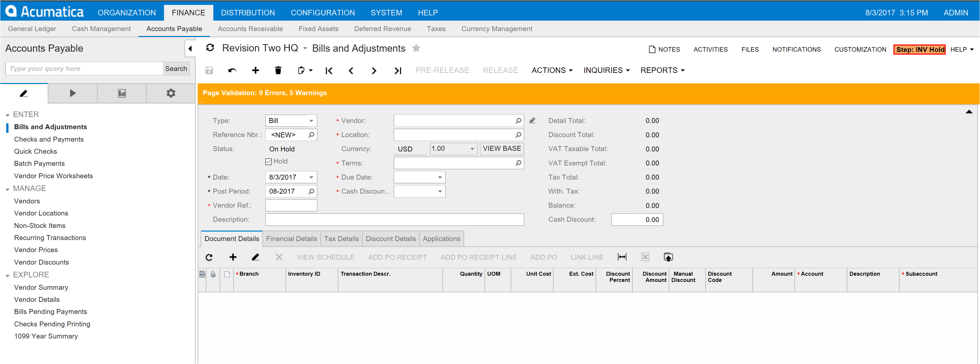This screenshot has height=364, width=980.
Task: Click the Export to Excel icon
Action: (x=645, y=257)
